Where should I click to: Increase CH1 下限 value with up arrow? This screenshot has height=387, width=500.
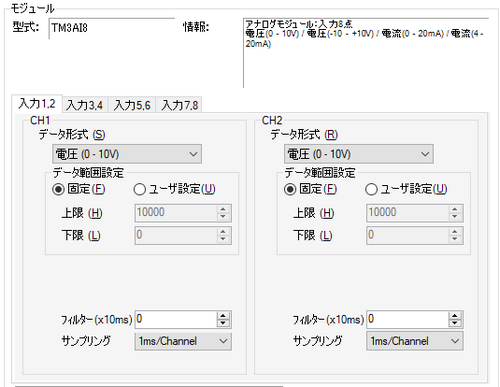point(223,232)
